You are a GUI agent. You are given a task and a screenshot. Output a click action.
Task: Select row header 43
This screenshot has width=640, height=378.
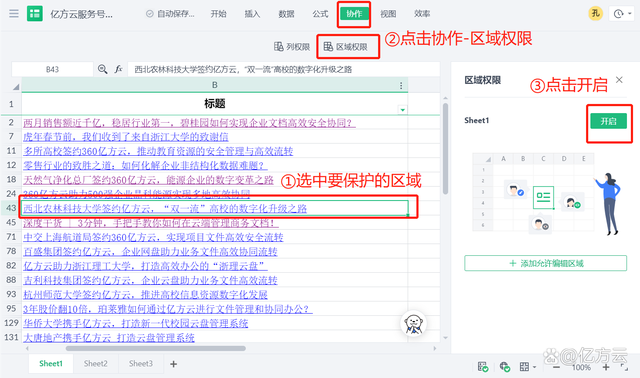coord(11,208)
